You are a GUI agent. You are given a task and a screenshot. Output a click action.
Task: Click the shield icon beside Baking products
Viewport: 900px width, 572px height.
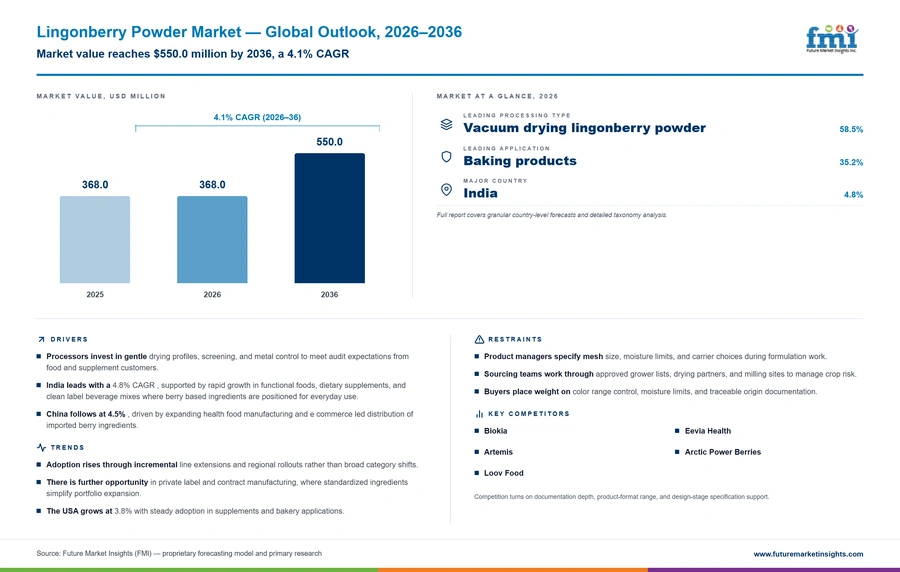click(x=446, y=157)
